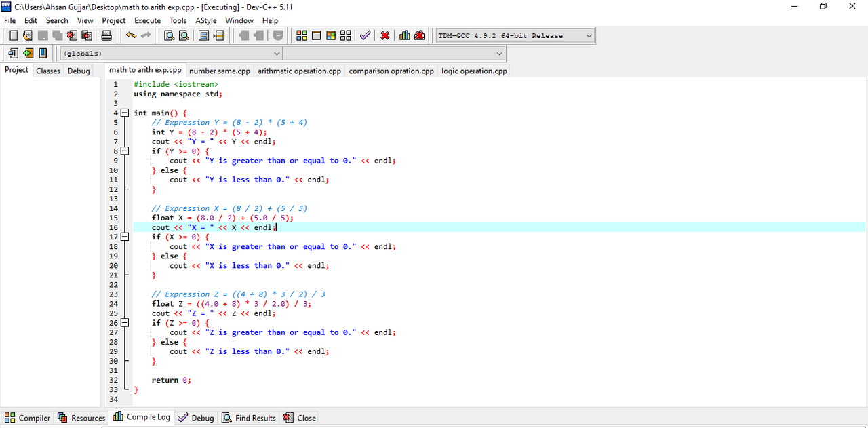
Task: Open the Search menu
Action: click(x=58, y=20)
